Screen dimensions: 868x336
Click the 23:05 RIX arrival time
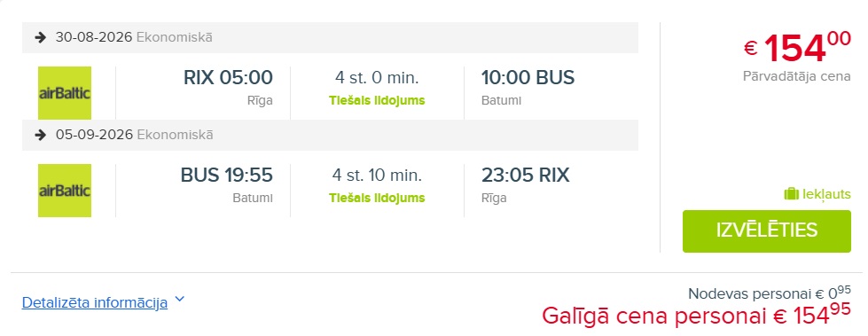tap(526, 175)
